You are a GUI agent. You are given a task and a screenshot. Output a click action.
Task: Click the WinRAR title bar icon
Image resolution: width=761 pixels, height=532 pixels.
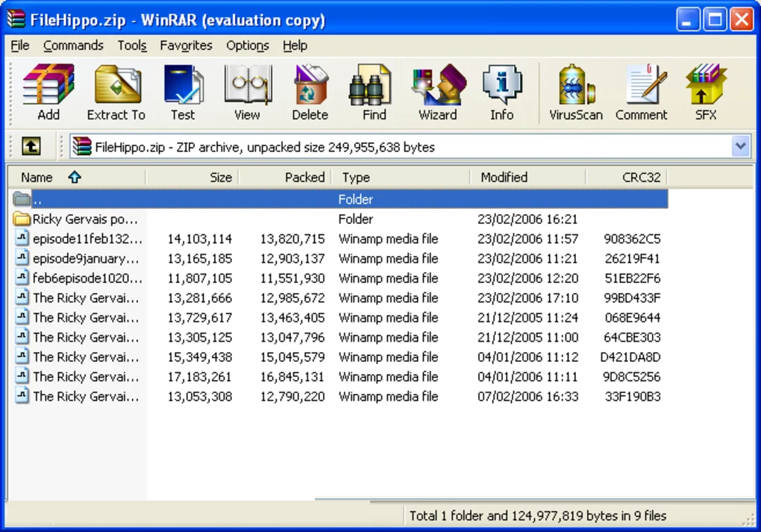coord(16,19)
